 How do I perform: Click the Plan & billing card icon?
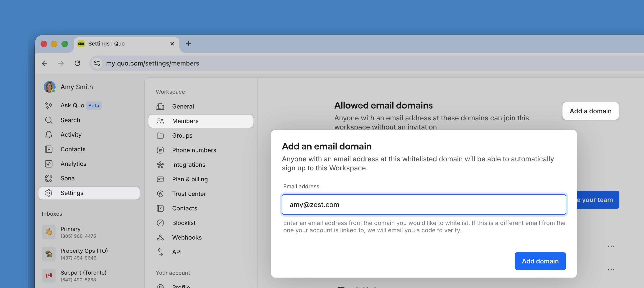160,179
